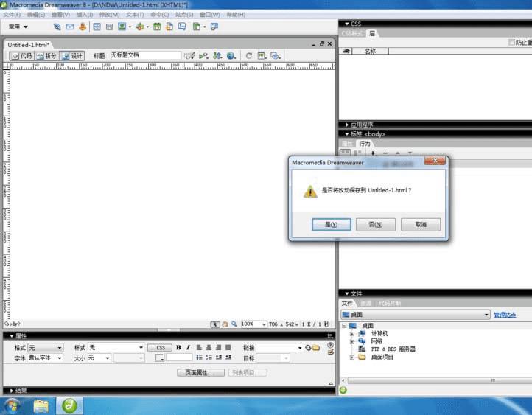532x415 pixels.
Task: Open the 插入(I) menu
Action: coord(85,15)
